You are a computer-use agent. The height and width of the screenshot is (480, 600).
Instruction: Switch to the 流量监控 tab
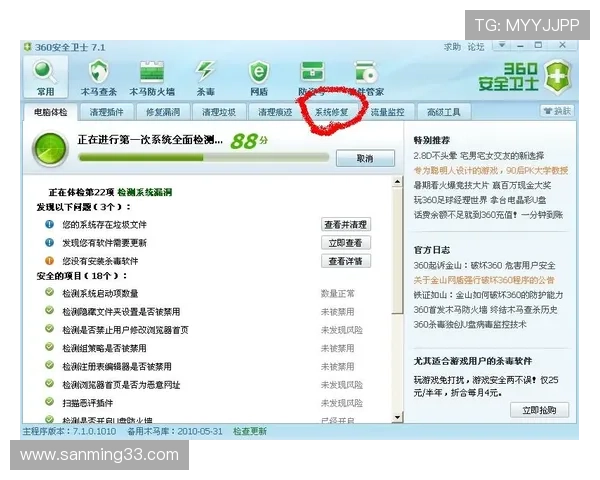pyautogui.click(x=388, y=112)
